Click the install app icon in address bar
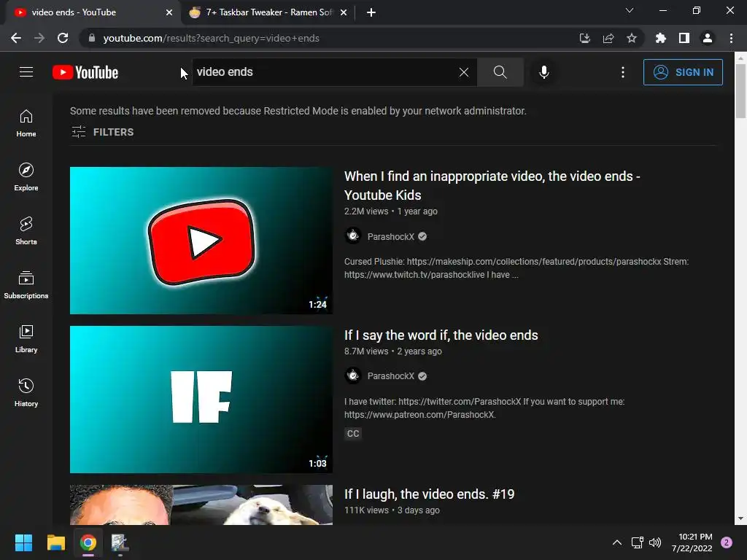747x560 pixels. tap(584, 38)
